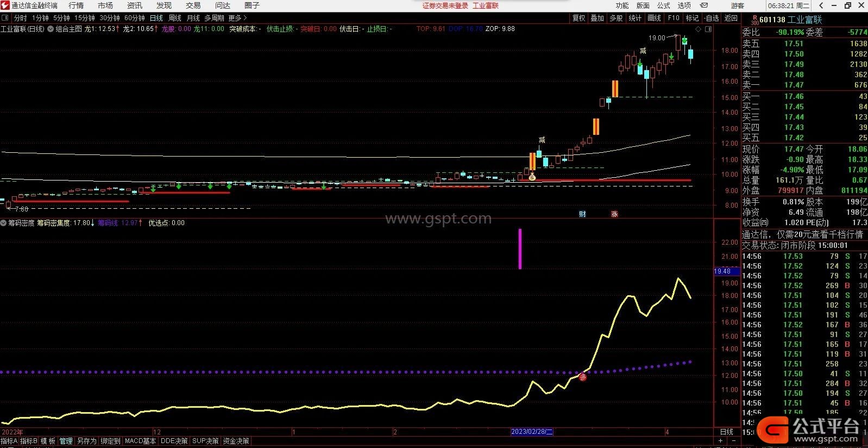Click the 工业富联 red link in title bar
Image resolution: width=868 pixels, height=448 pixels.
pyautogui.click(x=486, y=5)
